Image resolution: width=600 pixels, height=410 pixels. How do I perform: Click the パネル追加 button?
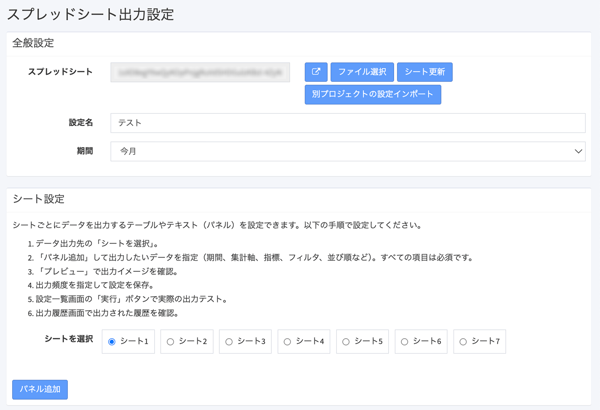coord(40,389)
